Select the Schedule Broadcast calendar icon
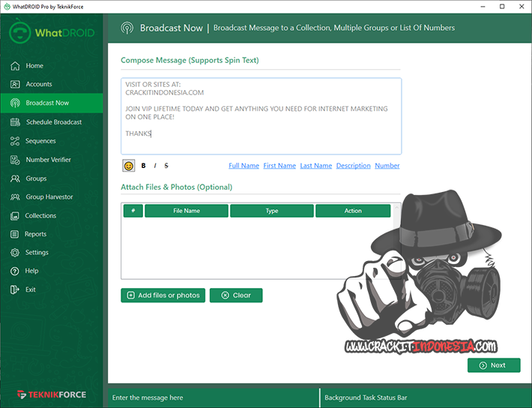 pos(15,122)
